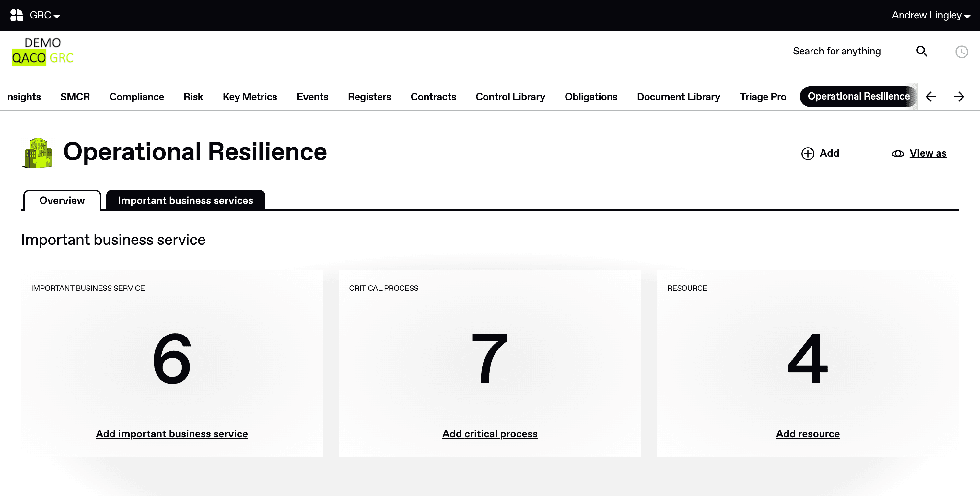This screenshot has height=496, width=980.
Task: Select the Overview tab
Action: pos(62,200)
